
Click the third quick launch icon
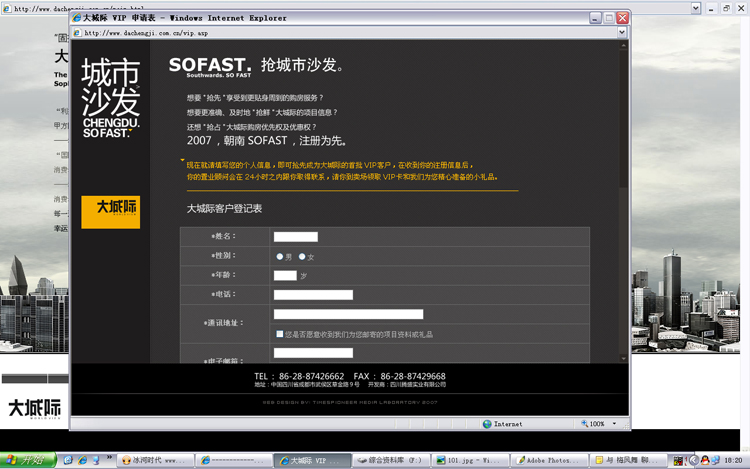96,460
